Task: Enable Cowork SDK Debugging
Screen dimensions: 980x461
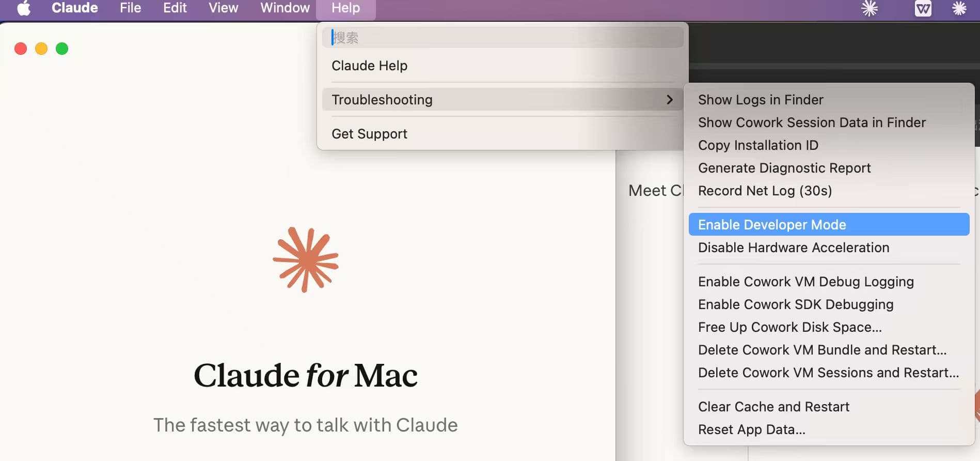Action: pyautogui.click(x=829, y=304)
